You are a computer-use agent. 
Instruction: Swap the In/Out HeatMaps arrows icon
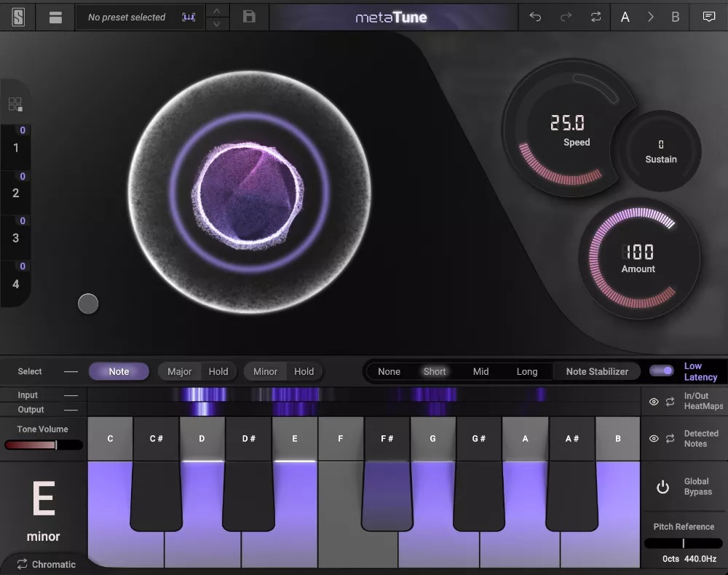point(670,402)
